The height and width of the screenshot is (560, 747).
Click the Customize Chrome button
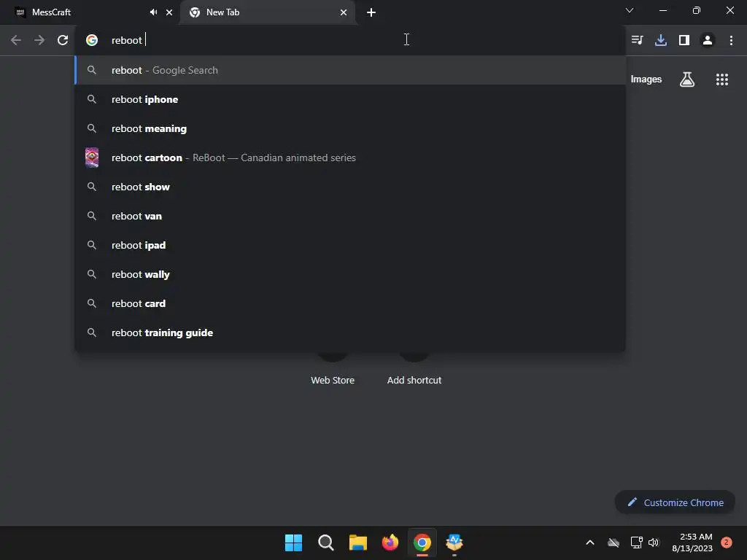(x=675, y=502)
